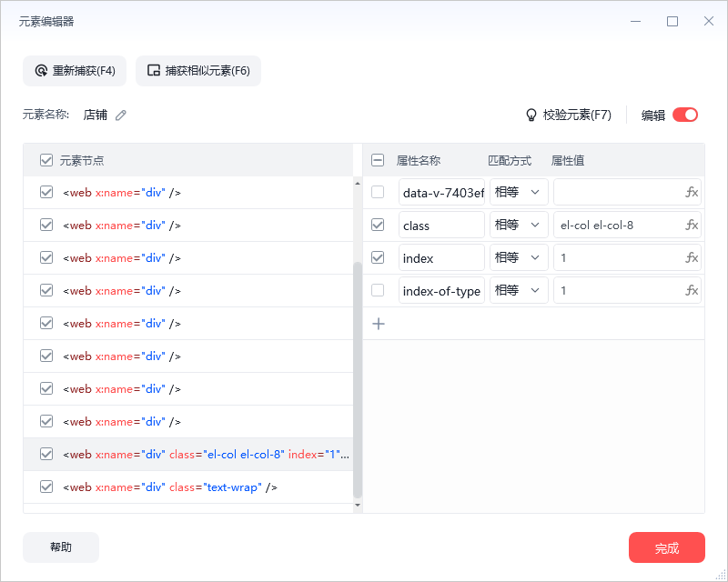The width and height of the screenshot is (728, 582).
Task: Turn off the 编辑 toggle switch
Action: point(685,115)
